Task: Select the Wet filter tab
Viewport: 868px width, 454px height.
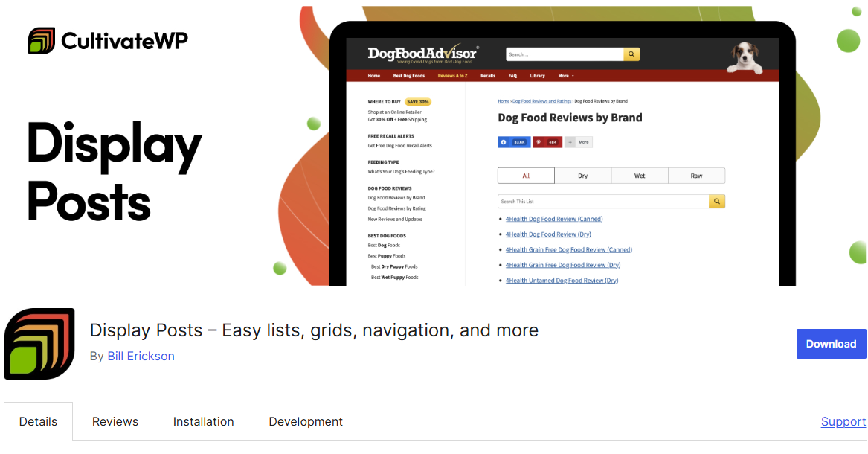Action: coord(640,176)
